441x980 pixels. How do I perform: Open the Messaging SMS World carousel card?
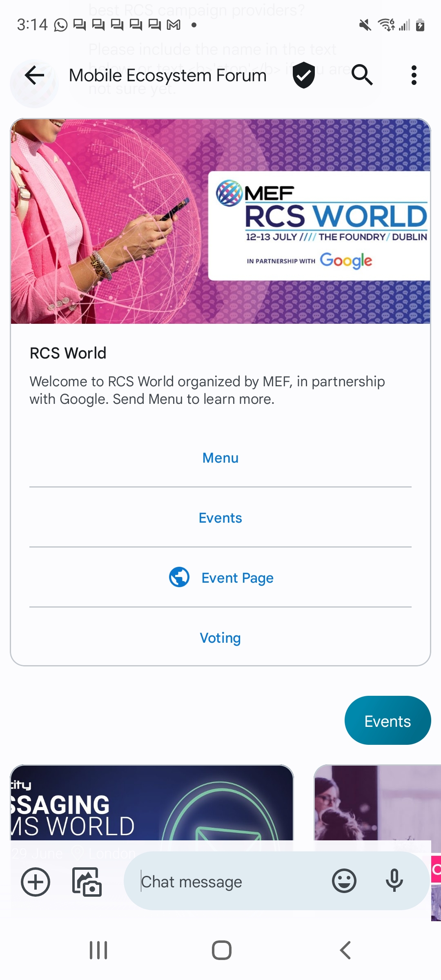click(152, 802)
